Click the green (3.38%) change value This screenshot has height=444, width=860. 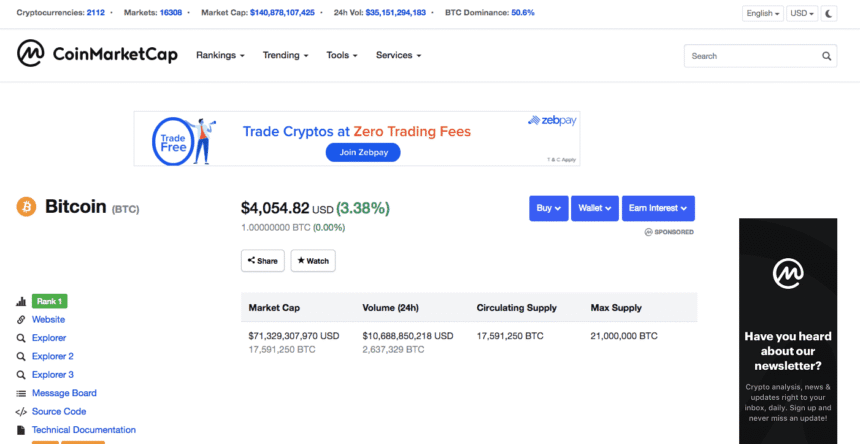(363, 208)
